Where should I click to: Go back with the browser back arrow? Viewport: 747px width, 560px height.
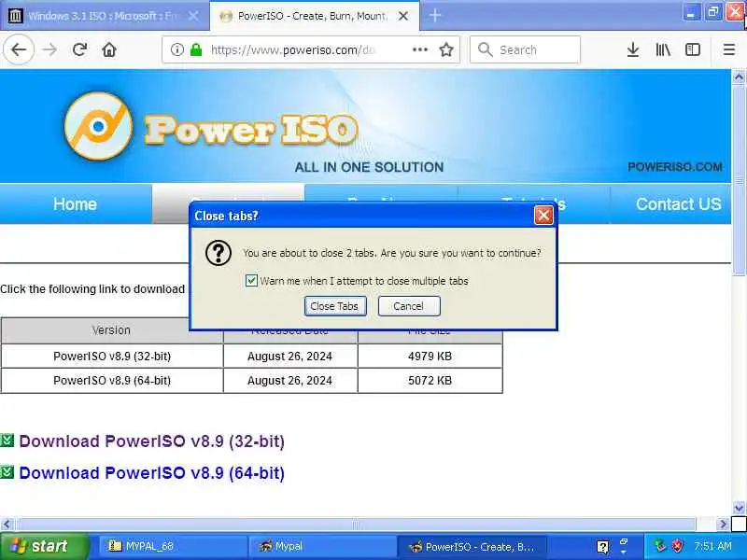[x=19, y=49]
